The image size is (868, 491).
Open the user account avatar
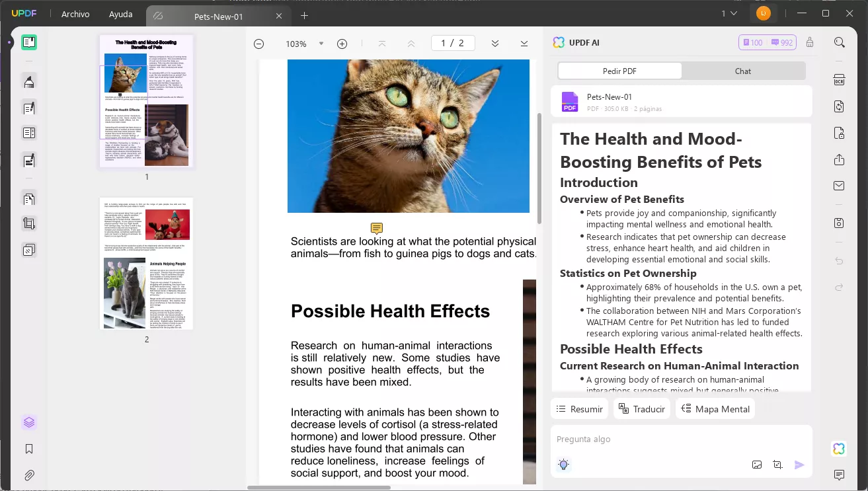[x=764, y=13]
